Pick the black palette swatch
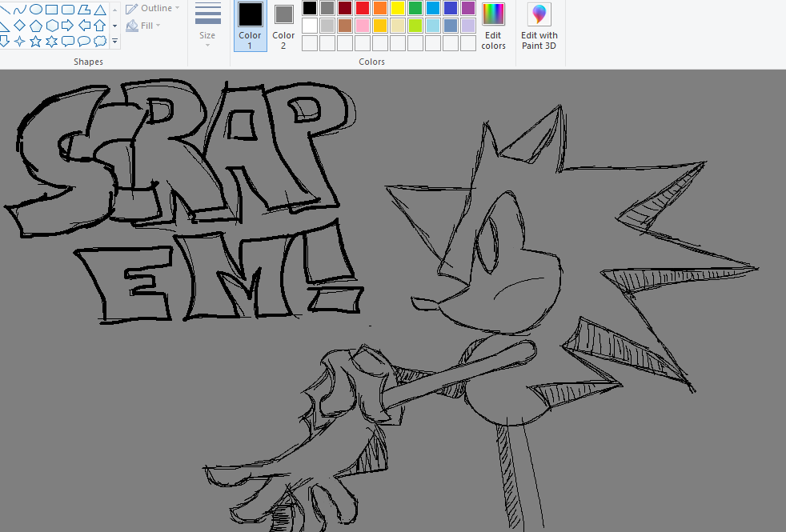 click(310, 8)
